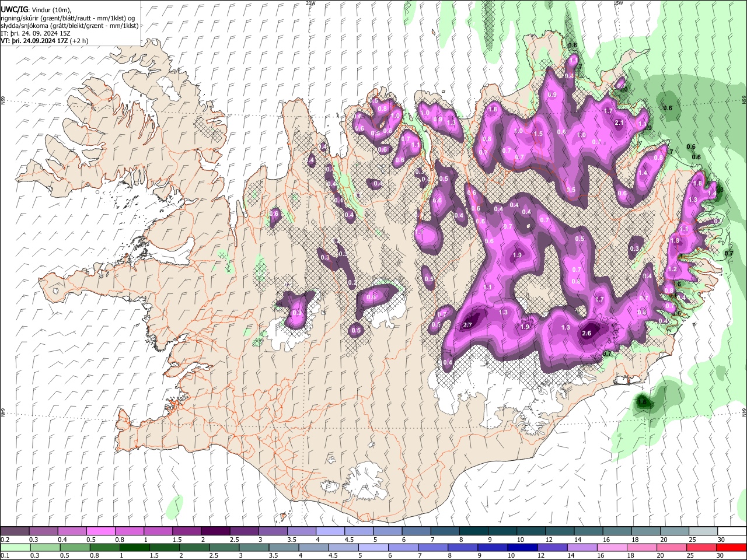Click the pale green 0.1 swatch, bottom row
The height and width of the screenshot is (560, 747).
(15, 547)
